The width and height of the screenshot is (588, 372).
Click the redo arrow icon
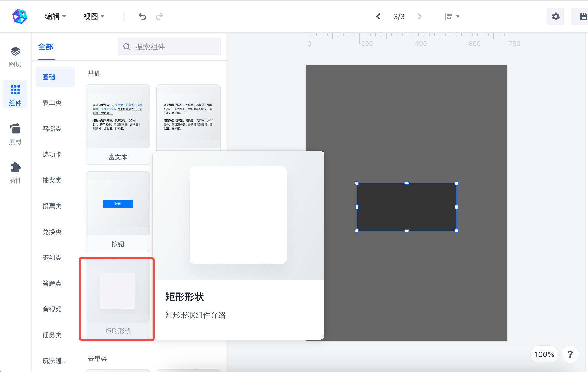(159, 16)
